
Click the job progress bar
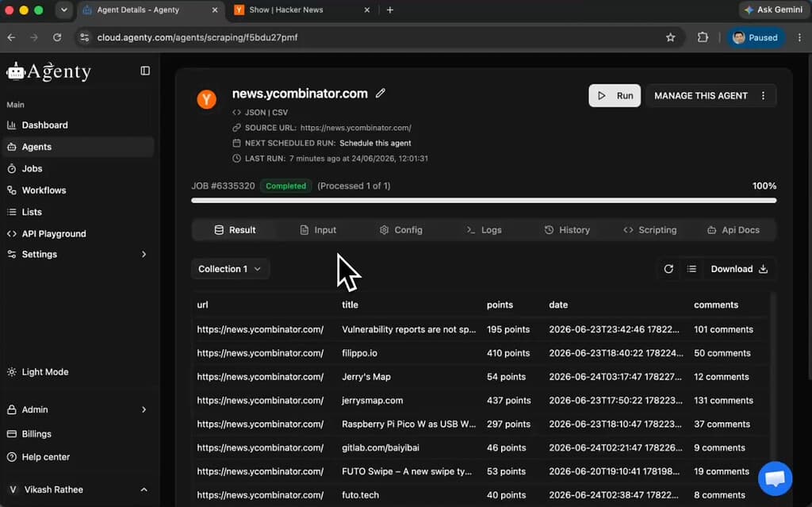484,201
